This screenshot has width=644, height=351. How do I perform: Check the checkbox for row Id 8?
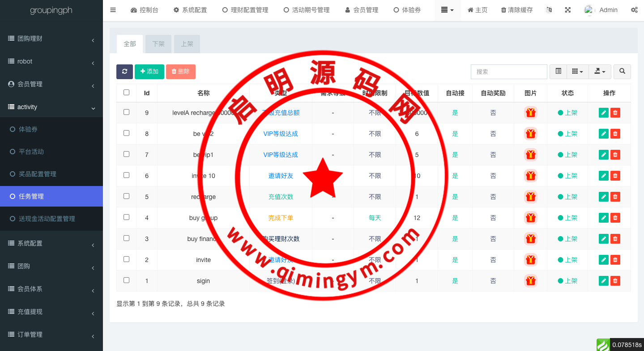pyautogui.click(x=126, y=133)
